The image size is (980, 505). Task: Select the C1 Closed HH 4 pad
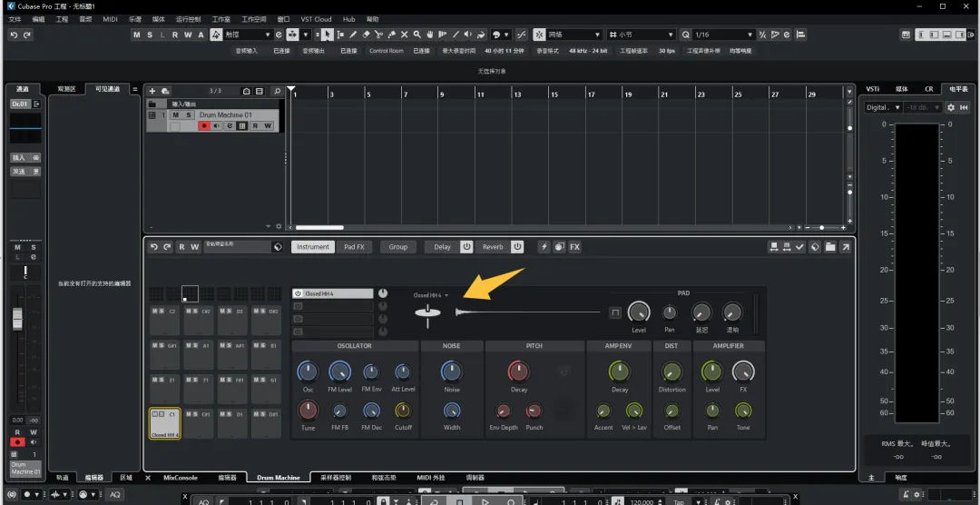tap(165, 423)
